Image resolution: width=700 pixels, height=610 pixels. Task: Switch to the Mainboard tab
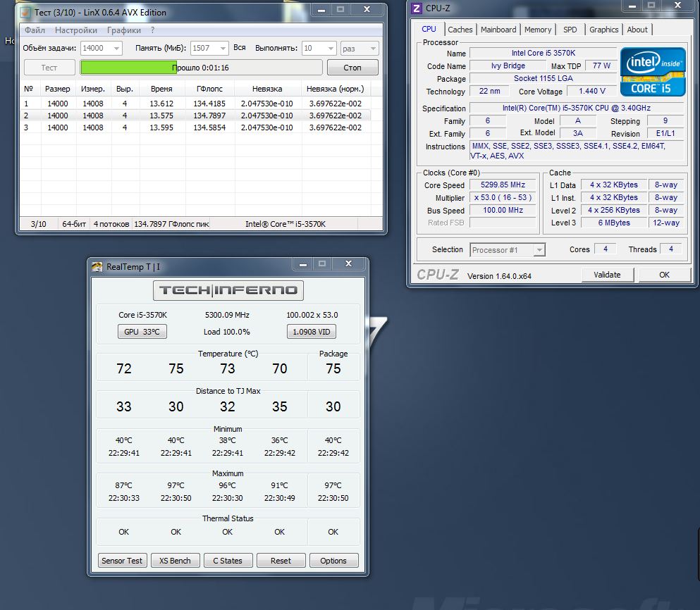[498, 30]
